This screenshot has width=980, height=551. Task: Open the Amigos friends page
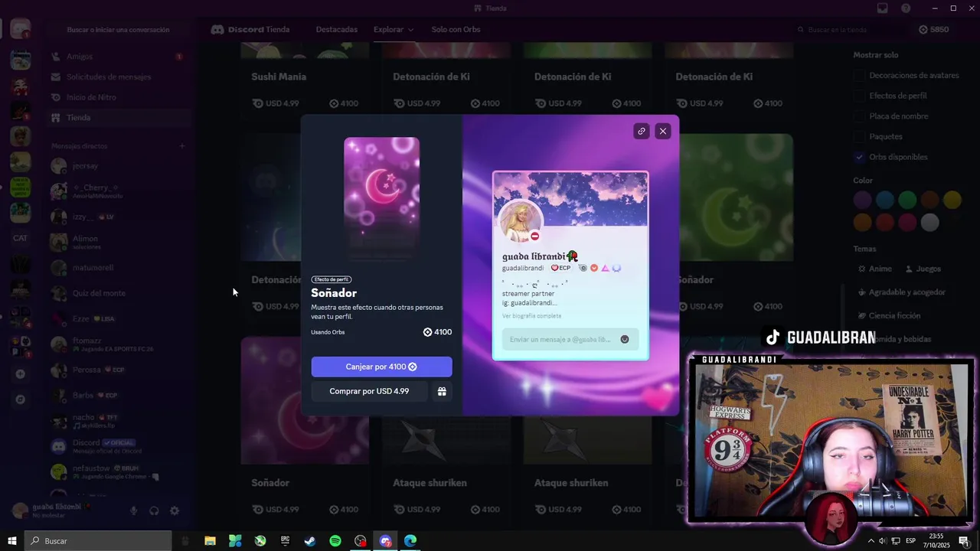pos(116,57)
